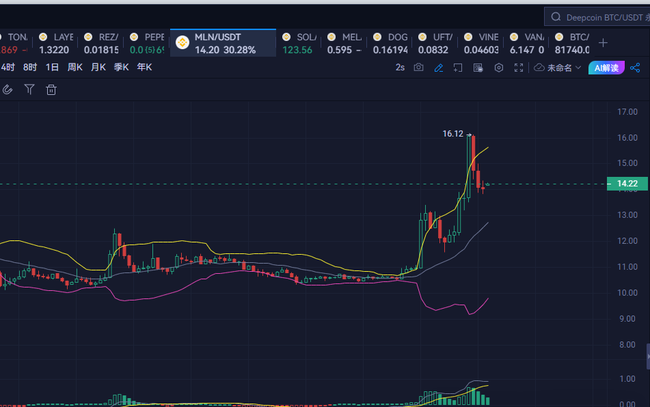Click the search magnifier icon
This screenshot has width=650, height=407.
pyautogui.click(x=556, y=17)
